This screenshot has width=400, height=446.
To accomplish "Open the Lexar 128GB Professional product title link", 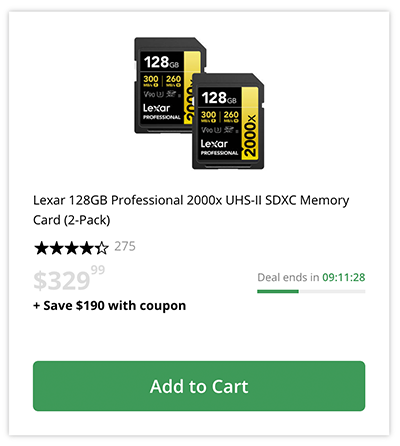I will [x=191, y=210].
